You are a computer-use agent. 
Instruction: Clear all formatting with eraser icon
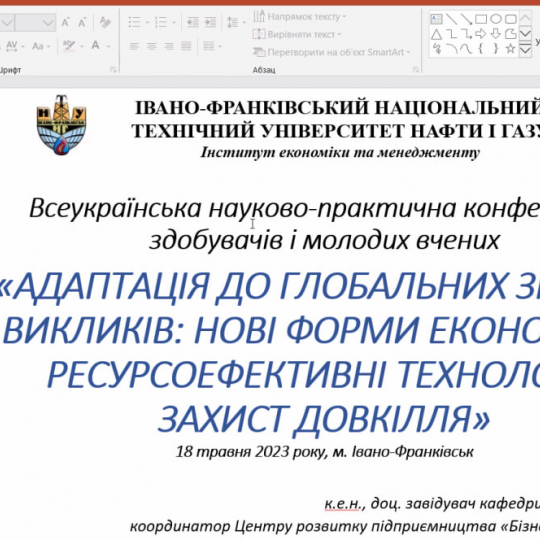pos(105,22)
